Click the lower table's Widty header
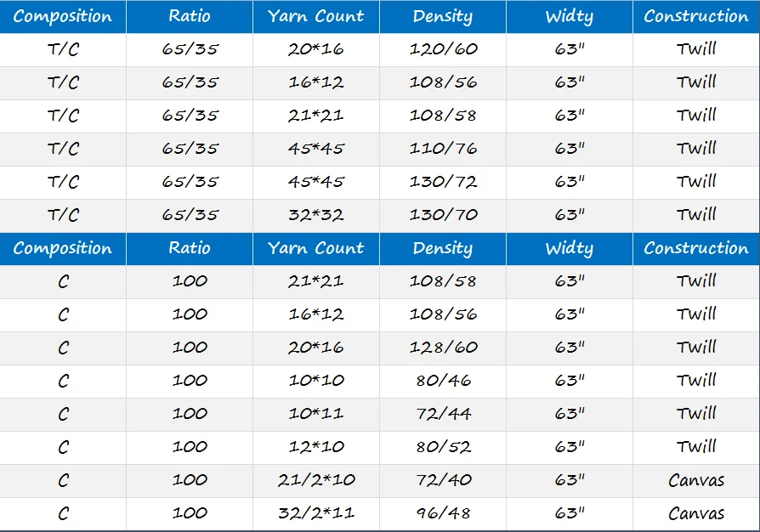The image size is (760, 532). click(569, 249)
